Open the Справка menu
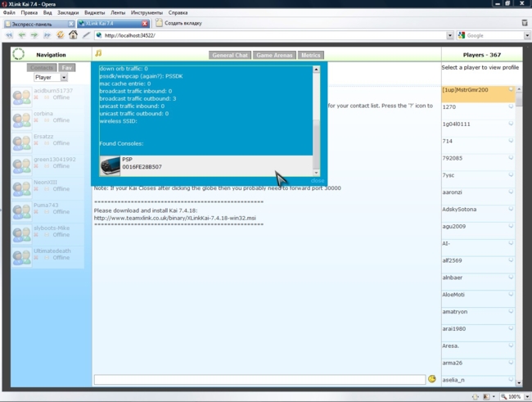This screenshot has width=532, height=402. click(178, 12)
